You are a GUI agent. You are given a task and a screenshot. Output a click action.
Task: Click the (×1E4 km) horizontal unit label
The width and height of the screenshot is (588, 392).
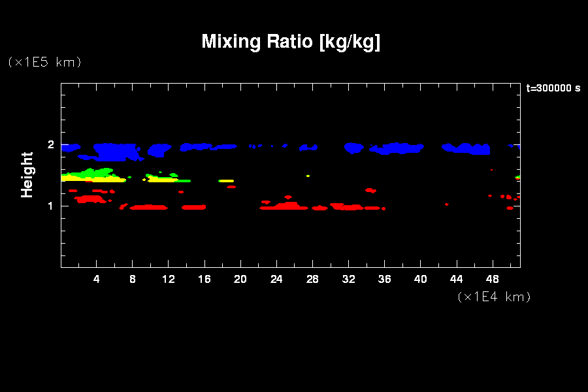click(x=494, y=297)
